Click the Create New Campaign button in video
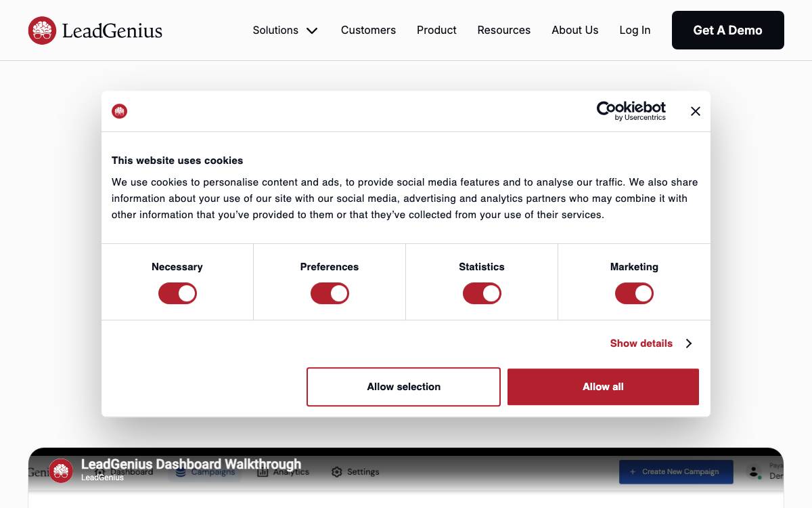 tap(676, 471)
